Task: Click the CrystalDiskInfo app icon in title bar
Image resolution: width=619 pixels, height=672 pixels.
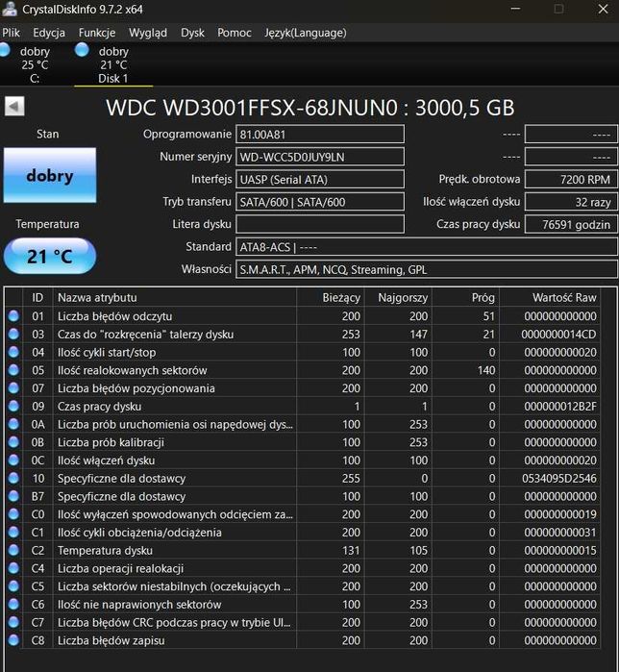Action: pos(10,9)
